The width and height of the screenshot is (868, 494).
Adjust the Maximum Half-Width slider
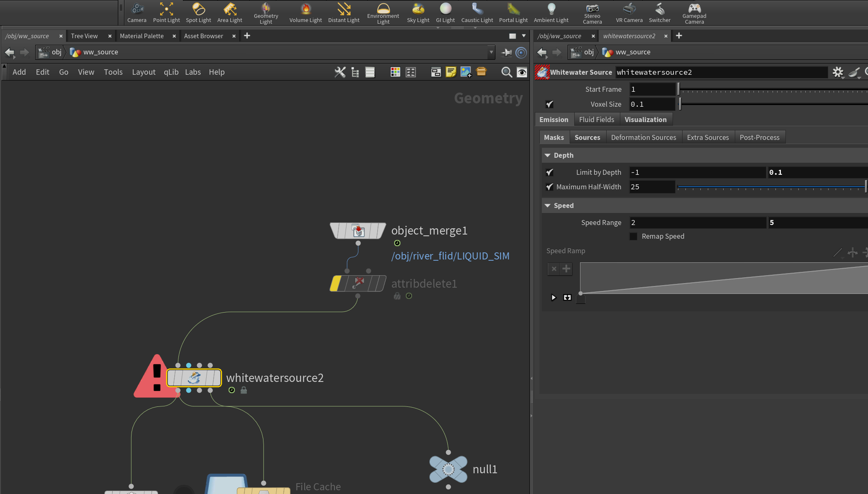click(772, 187)
